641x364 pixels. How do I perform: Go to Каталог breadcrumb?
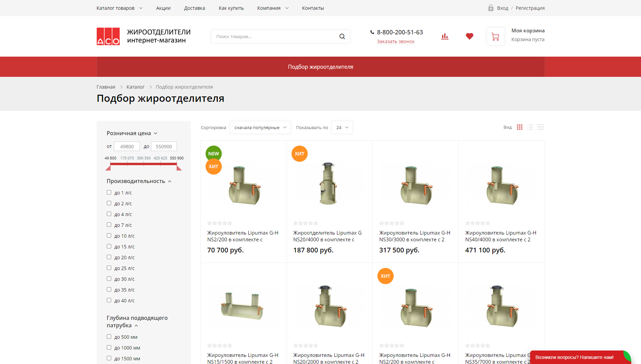pyautogui.click(x=135, y=87)
